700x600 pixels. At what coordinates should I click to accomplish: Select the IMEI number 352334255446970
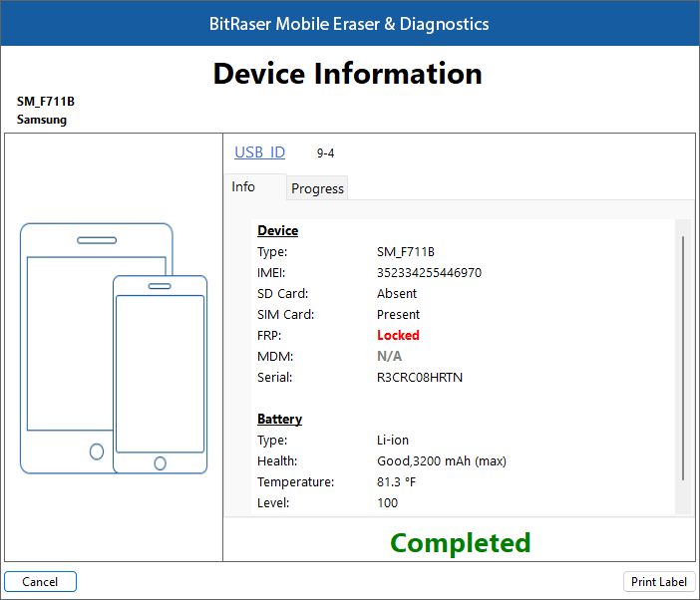[429, 272]
